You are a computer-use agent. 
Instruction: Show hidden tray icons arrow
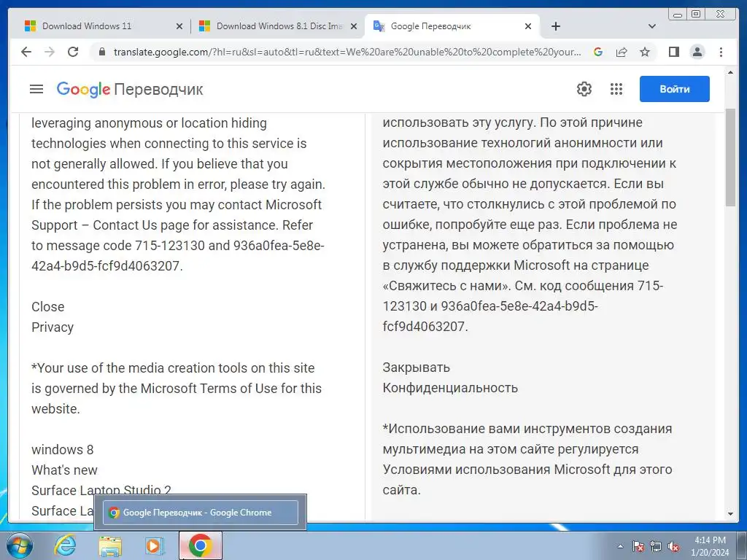tap(620, 546)
